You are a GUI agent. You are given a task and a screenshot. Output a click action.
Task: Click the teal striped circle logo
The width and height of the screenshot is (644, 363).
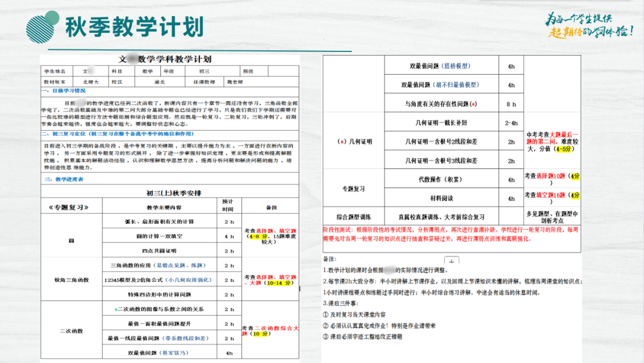(44, 25)
